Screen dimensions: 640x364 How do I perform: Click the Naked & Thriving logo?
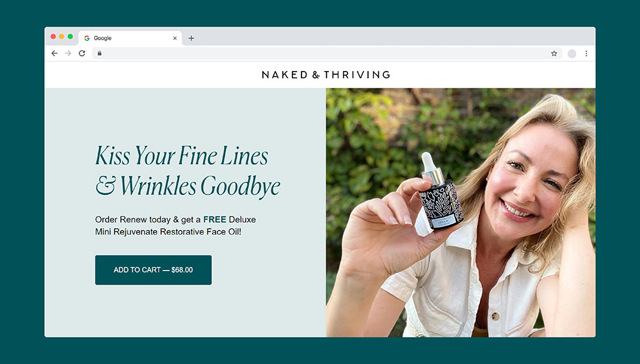click(x=326, y=75)
